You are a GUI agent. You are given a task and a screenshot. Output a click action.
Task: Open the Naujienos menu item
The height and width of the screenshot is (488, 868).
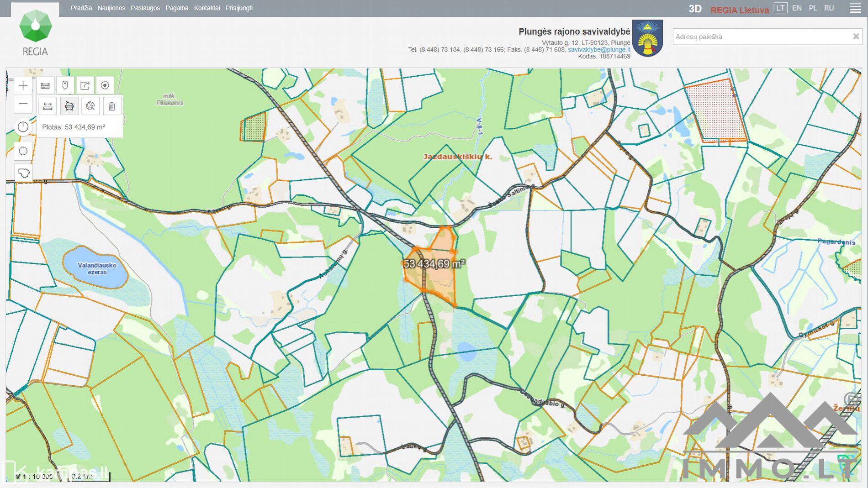point(111,8)
